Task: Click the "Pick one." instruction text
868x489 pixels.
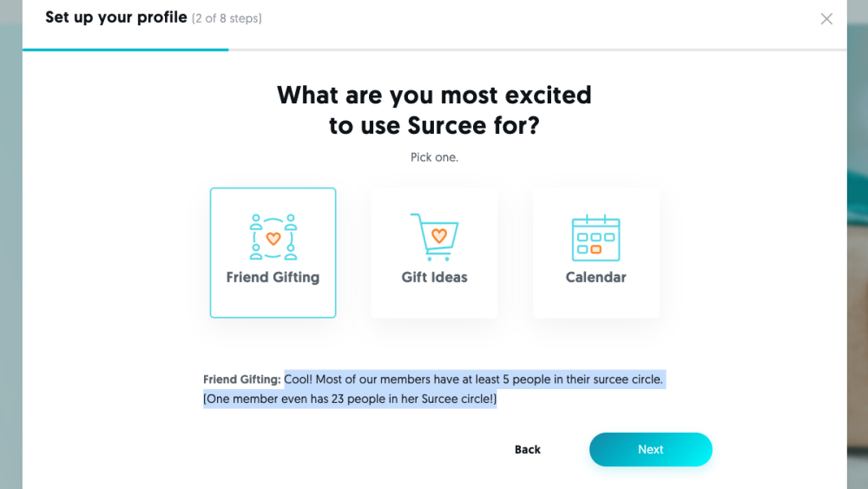Action: pos(434,157)
